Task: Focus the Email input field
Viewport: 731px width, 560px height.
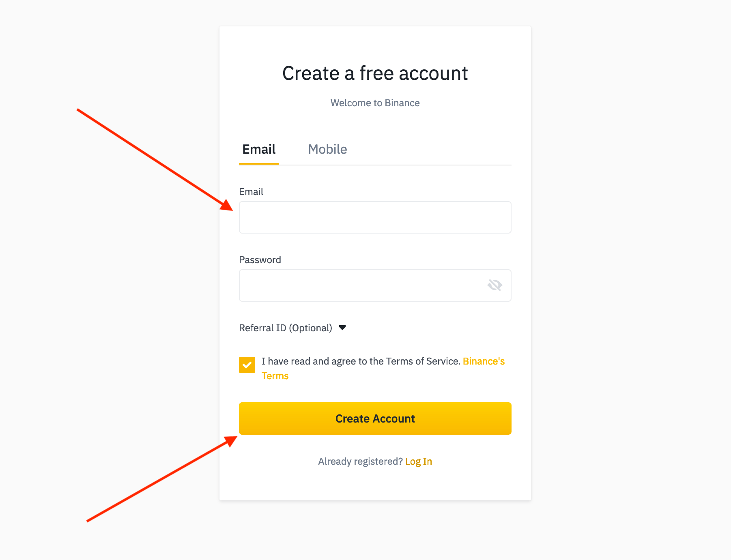Action: 375,217
